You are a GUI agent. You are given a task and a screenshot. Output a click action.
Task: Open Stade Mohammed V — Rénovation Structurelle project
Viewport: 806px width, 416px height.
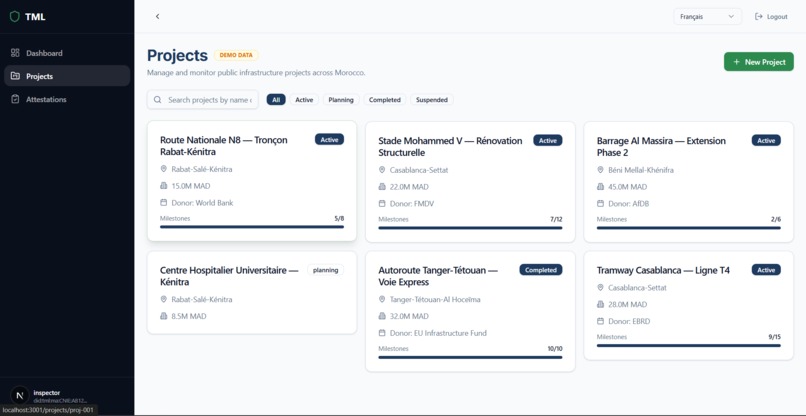point(470,182)
